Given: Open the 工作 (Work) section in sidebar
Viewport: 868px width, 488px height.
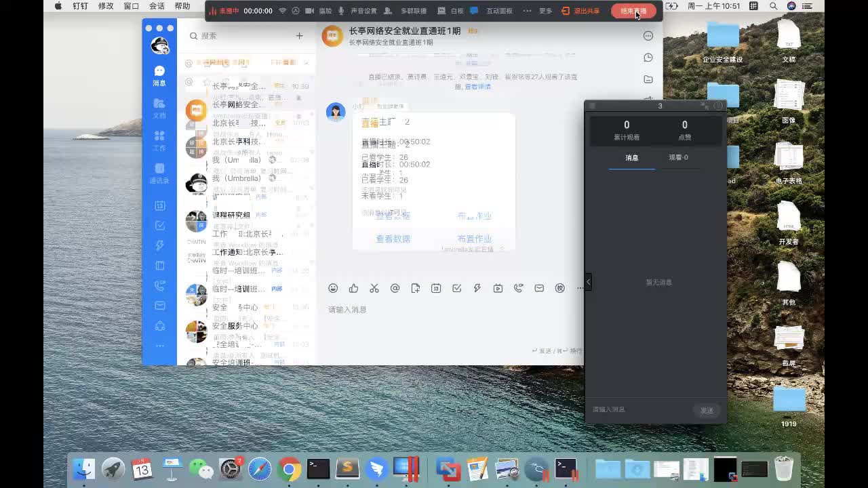Looking at the screenshot, I should [x=159, y=140].
